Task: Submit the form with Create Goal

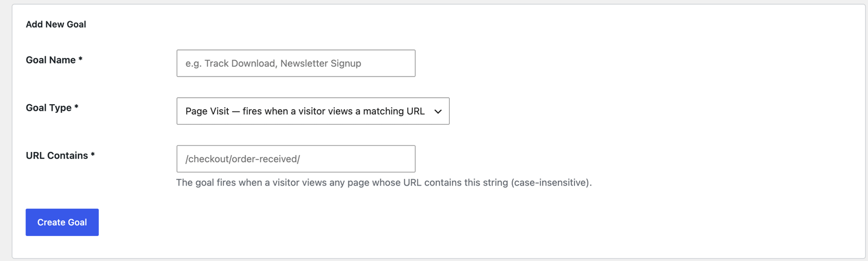Action: pyautogui.click(x=62, y=222)
